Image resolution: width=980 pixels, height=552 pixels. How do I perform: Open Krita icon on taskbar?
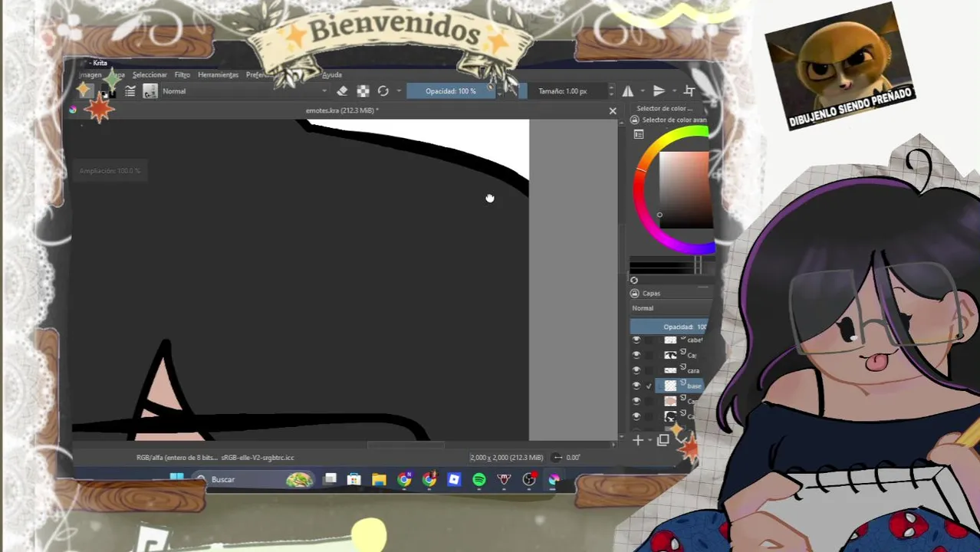pos(554,480)
